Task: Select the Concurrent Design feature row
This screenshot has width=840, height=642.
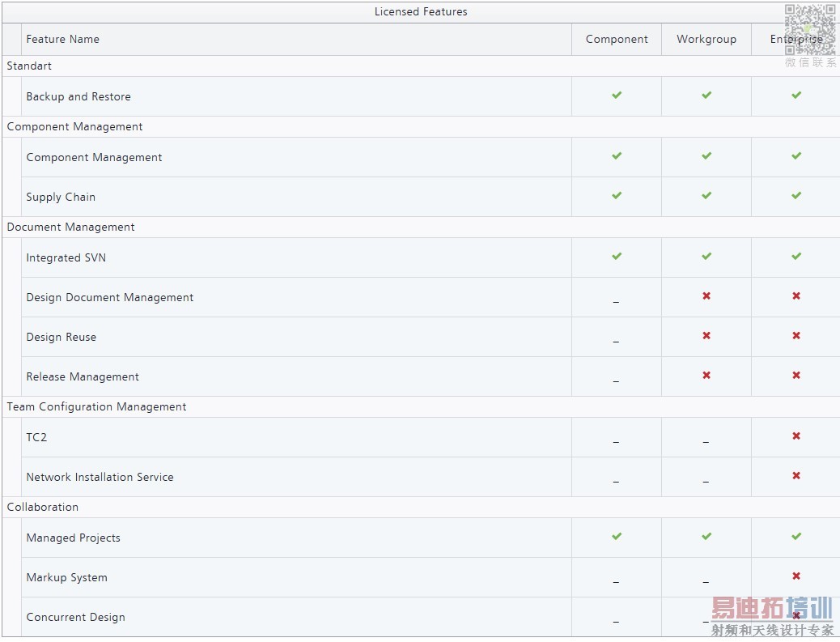Action: point(75,617)
